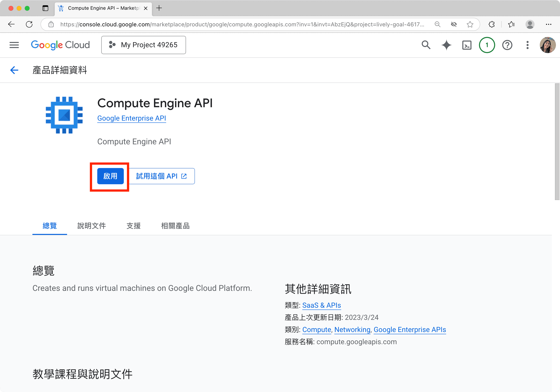Activate Cloud Shell terminal icon
This screenshot has height=392, width=560.
(x=467, y=45)
